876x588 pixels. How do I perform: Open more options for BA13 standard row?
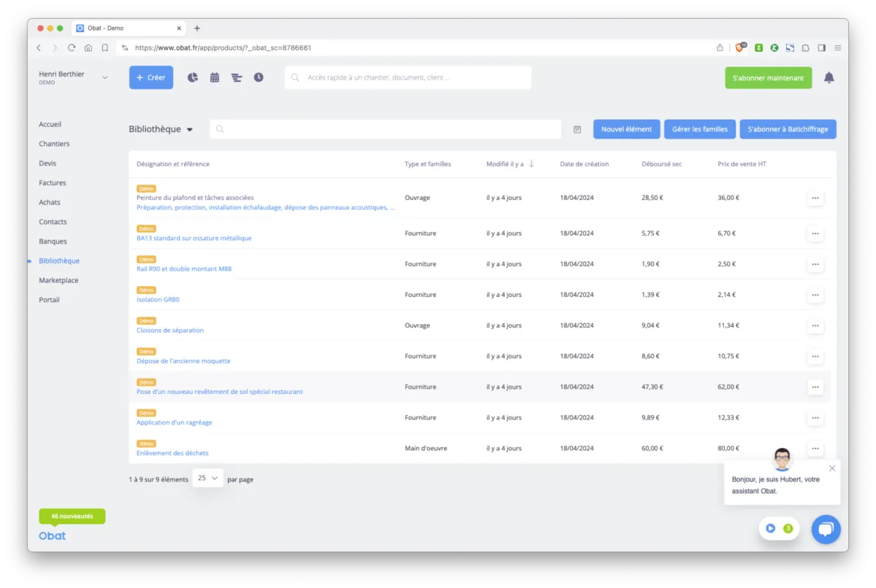point(815,233)
